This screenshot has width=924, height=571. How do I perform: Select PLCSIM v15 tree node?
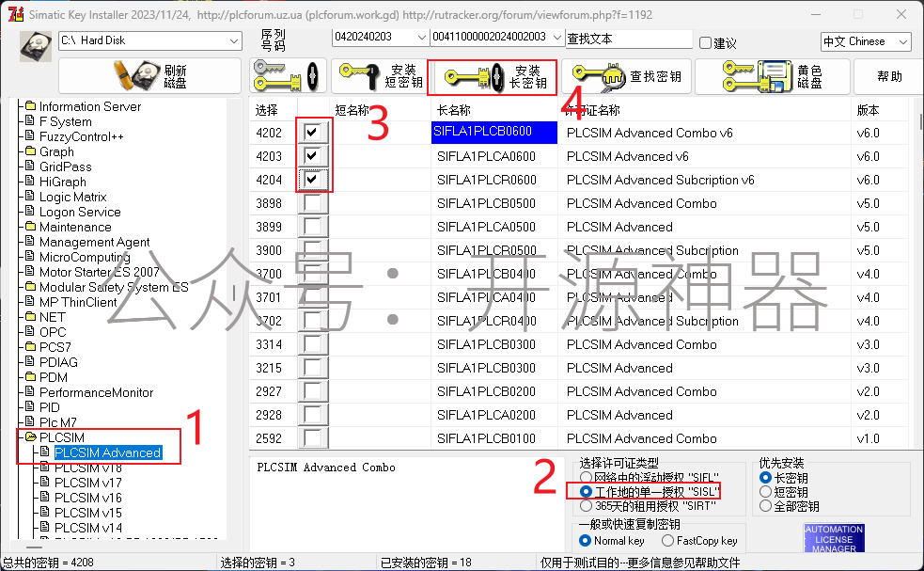pos(87,513)
